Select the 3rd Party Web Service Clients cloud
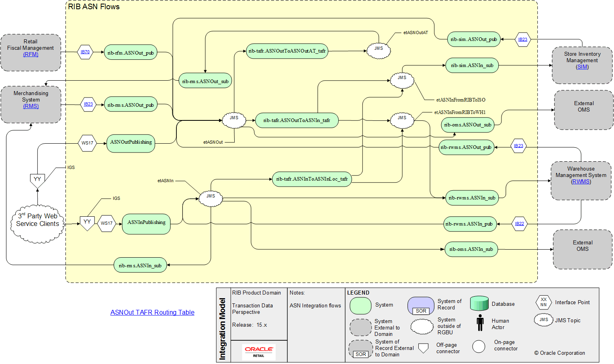Viewport: 614px width, 364px height. [x=37, y=223]
